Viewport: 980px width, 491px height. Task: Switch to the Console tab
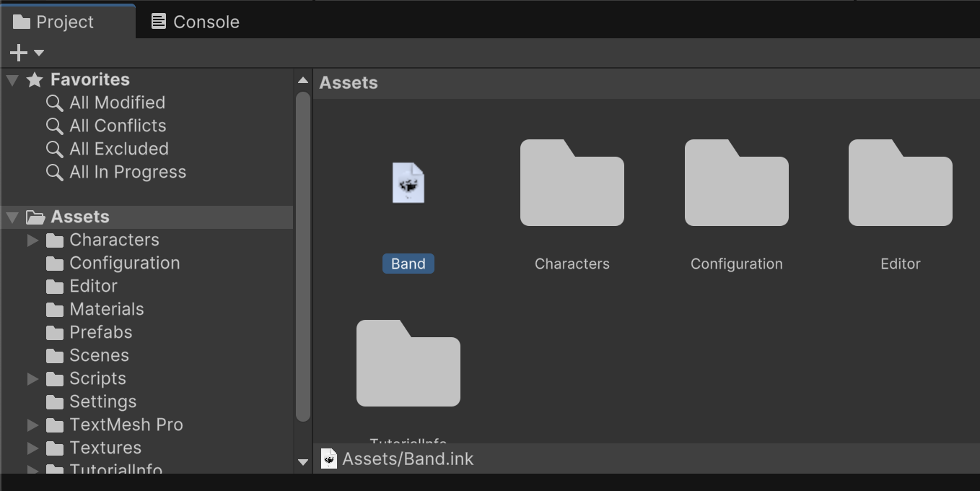click(x=195, y=22)
